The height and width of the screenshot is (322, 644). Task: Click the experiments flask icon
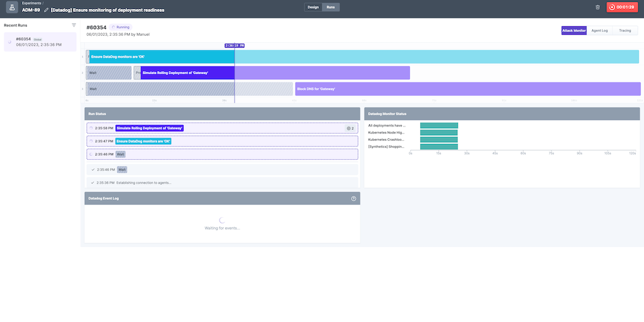pos(12,7)
